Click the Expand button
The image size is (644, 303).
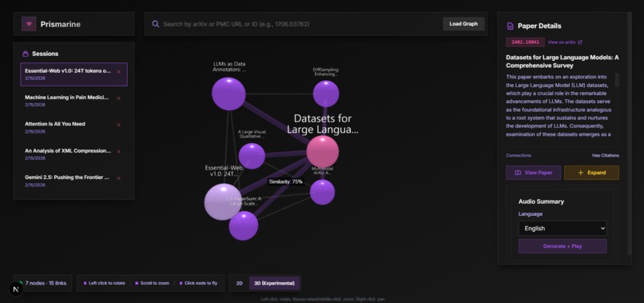click(591, 173)
